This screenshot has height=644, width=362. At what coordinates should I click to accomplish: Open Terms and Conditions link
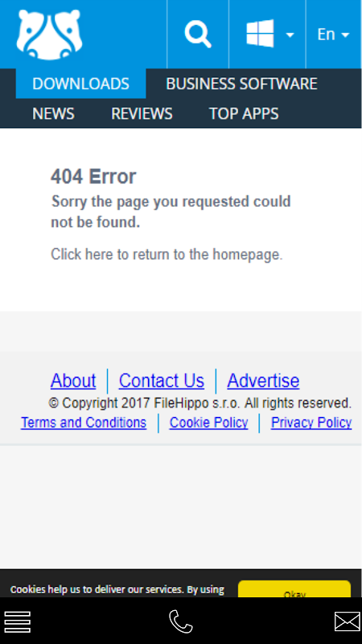point(84,423)
